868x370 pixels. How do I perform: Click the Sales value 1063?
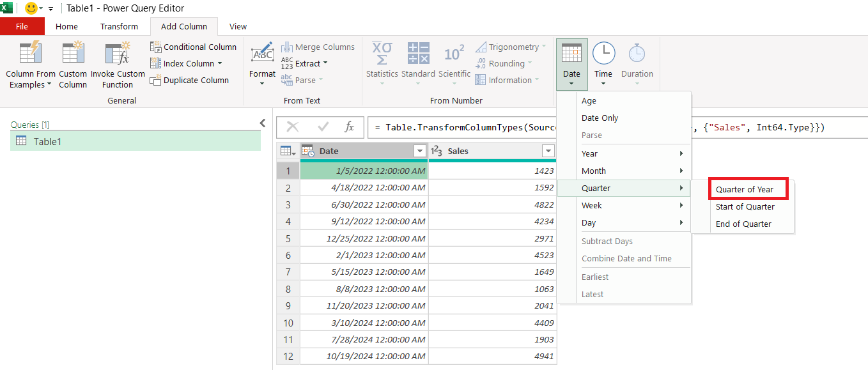[x=492, y=289]
